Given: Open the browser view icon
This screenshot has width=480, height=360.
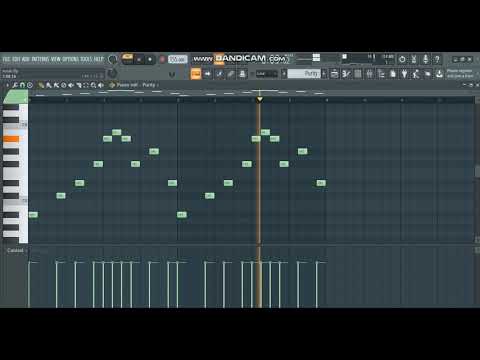Looking at the screenshot, I should (381, 74).
